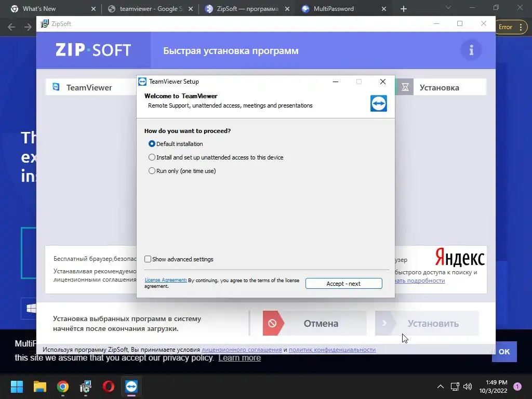Open the TeamViewer taskbar icon
Viewport: 532px width, 399px height.
point(131,387)
